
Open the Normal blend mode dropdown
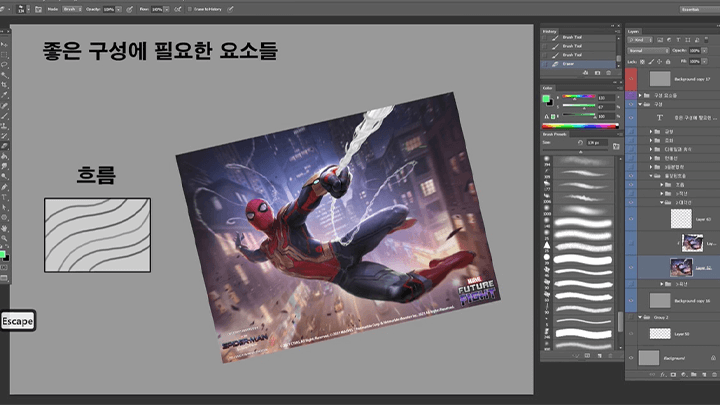tap(649, 51)
